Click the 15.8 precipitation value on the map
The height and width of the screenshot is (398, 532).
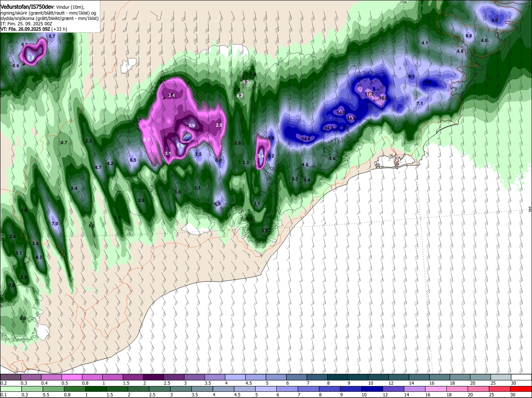point(383,98)
